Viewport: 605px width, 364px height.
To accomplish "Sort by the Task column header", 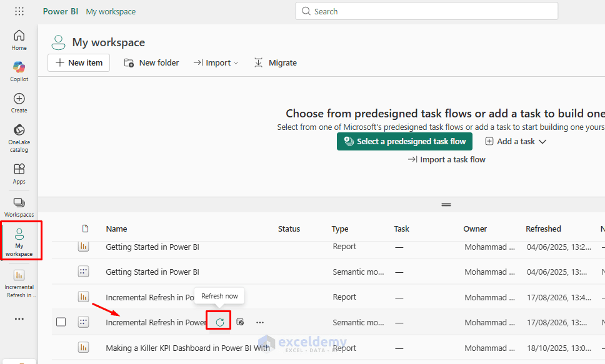I will (402, 229).
